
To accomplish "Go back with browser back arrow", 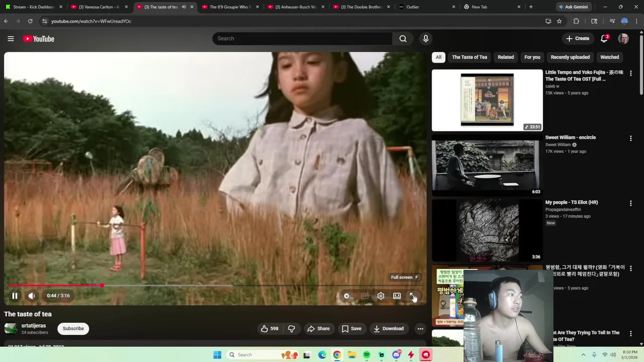I will tap(6, 21).
